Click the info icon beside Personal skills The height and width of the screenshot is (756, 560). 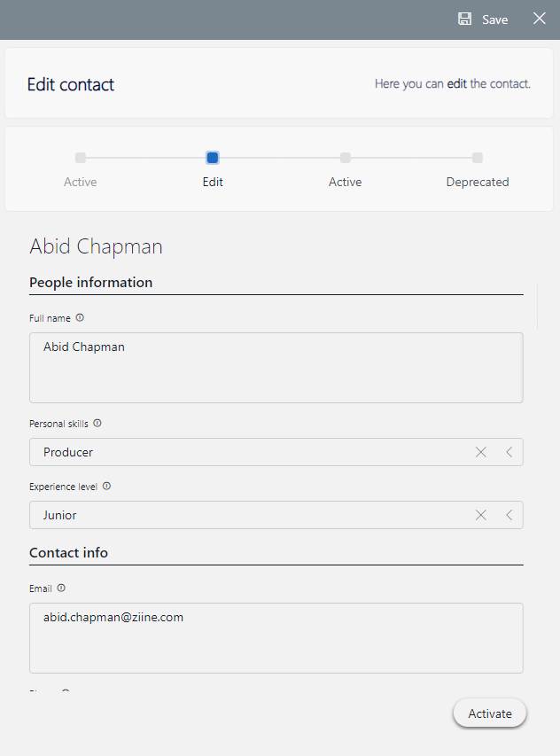pos(97,424)
